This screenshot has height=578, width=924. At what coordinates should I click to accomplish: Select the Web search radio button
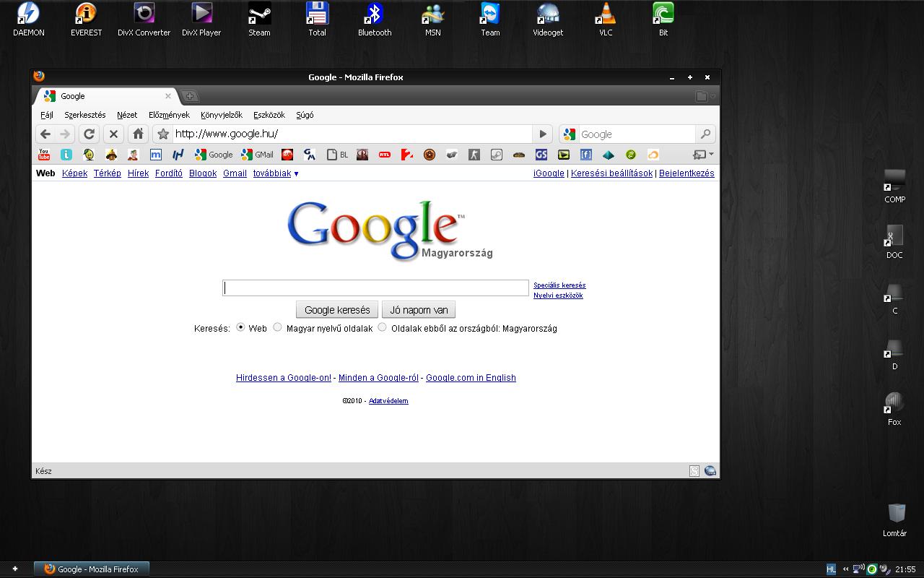pos(240,327)
